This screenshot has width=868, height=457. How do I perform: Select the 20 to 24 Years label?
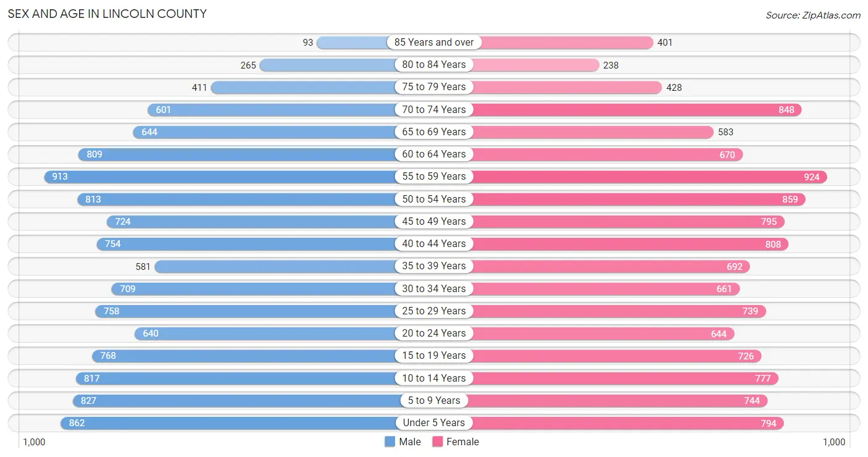[434, 333]
